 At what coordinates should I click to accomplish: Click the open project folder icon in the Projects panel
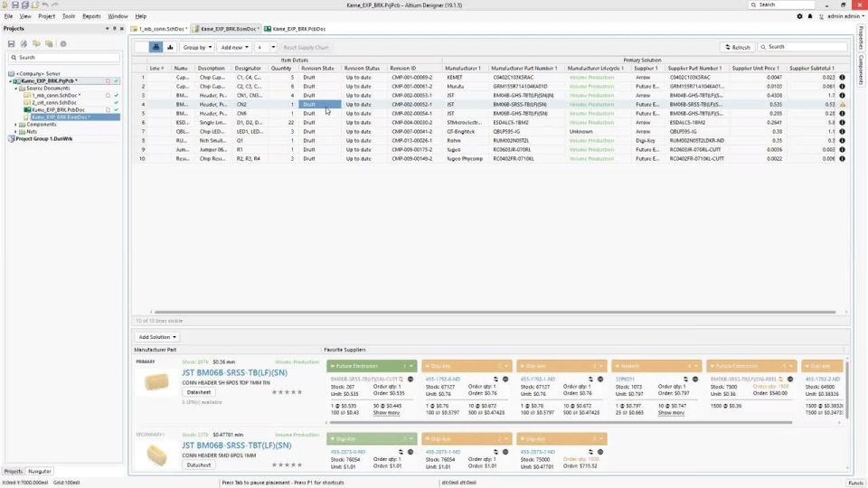(36, 43)
